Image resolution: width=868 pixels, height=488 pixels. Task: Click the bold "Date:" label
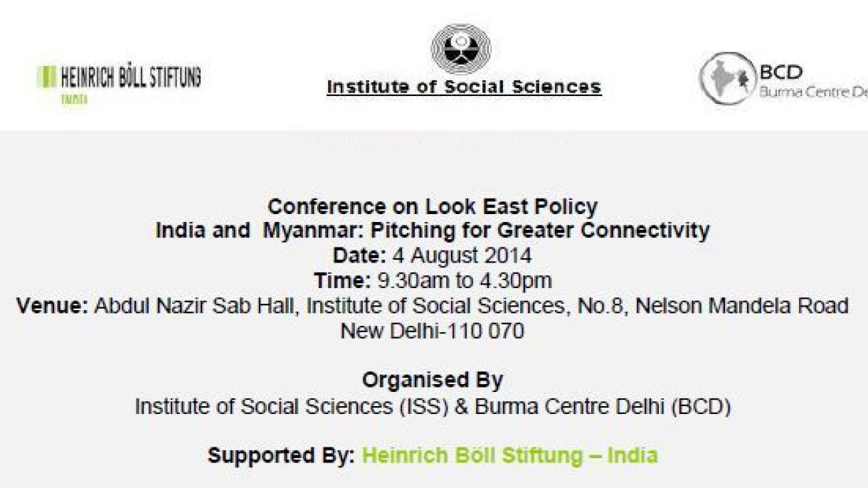tap(359, 254)
